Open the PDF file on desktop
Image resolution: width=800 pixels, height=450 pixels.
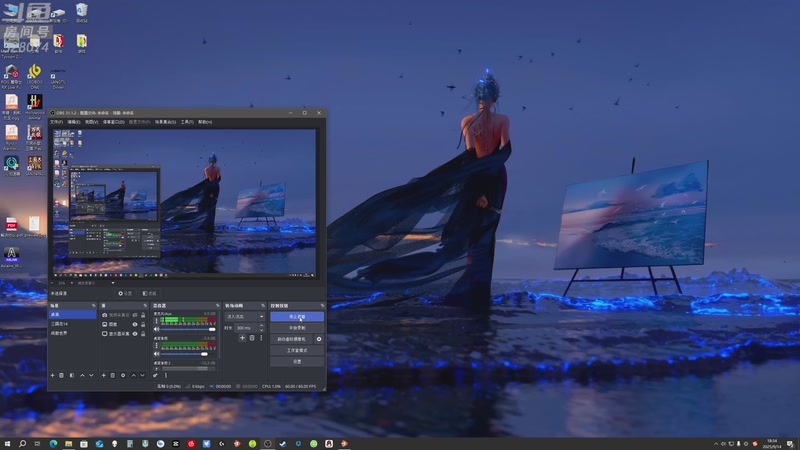tap(11, 227)
